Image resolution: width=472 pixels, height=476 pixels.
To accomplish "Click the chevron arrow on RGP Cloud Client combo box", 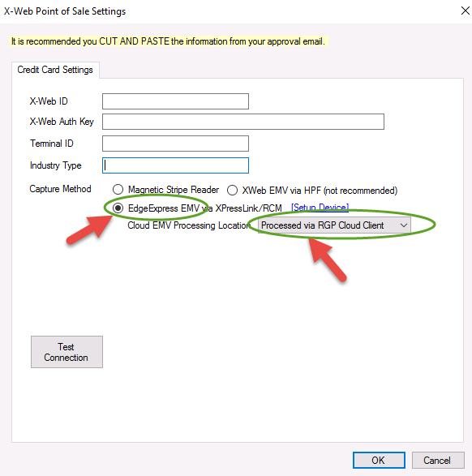I will click(403, 225).
